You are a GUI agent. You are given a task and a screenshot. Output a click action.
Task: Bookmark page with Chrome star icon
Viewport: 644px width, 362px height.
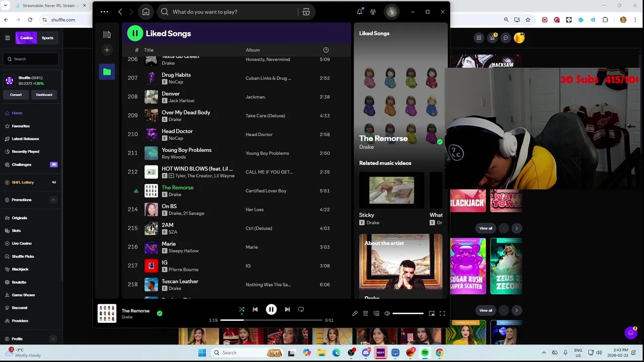click(528, 20)
